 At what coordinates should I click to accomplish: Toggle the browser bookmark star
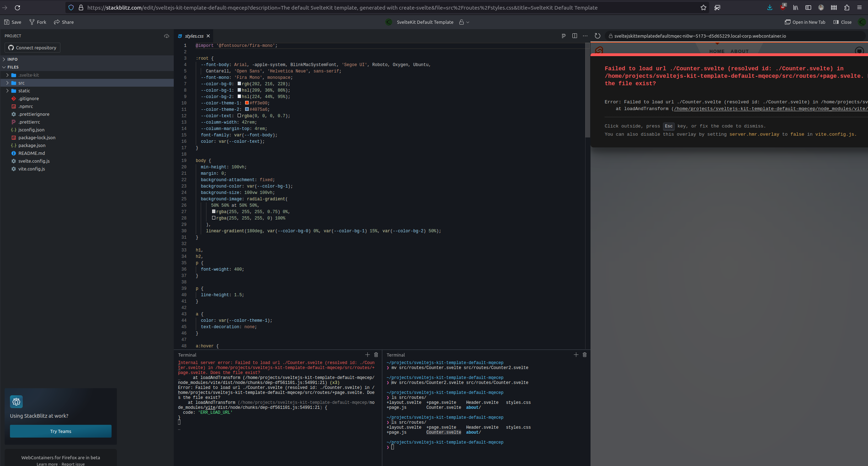click(x=703, y=7)
